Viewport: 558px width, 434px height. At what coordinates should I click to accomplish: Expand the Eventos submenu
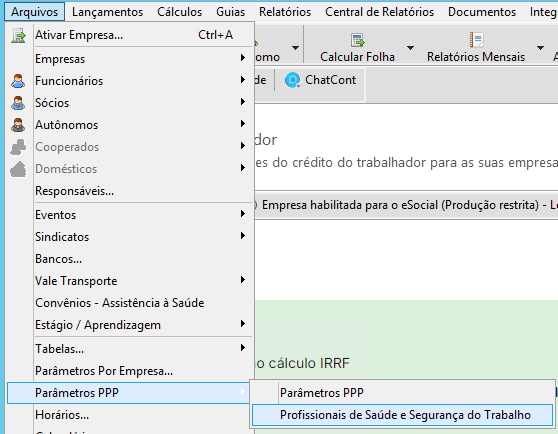pos(130,215)
